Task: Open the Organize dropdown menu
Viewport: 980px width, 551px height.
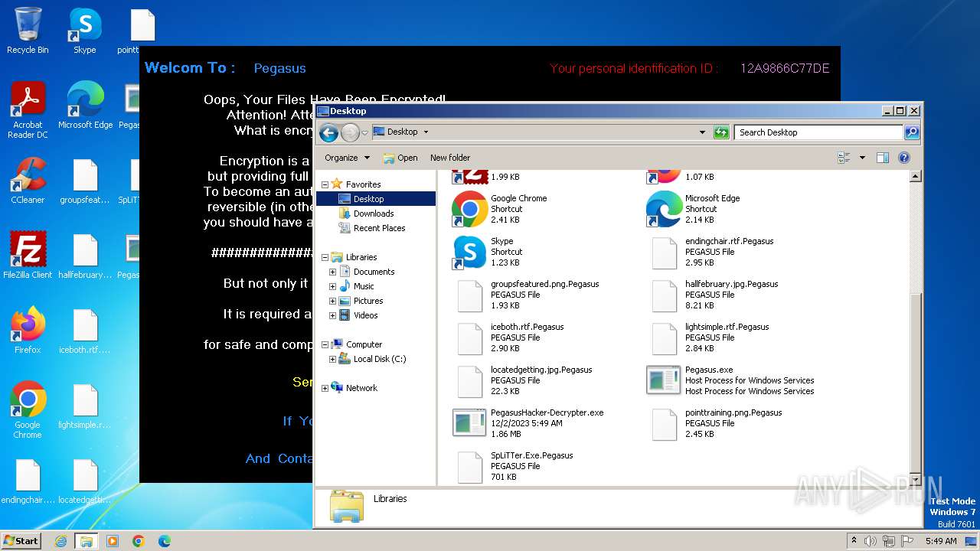Action: tap(347, 158)
